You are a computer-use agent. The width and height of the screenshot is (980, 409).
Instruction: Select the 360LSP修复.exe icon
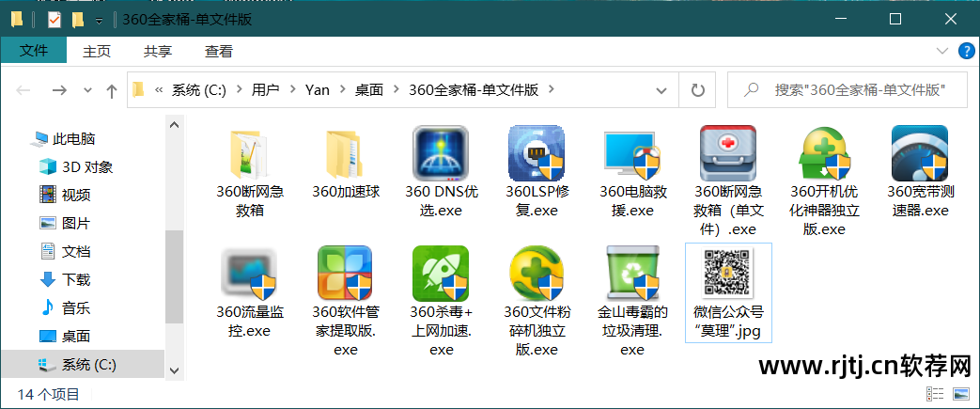[x=537, y=153]
